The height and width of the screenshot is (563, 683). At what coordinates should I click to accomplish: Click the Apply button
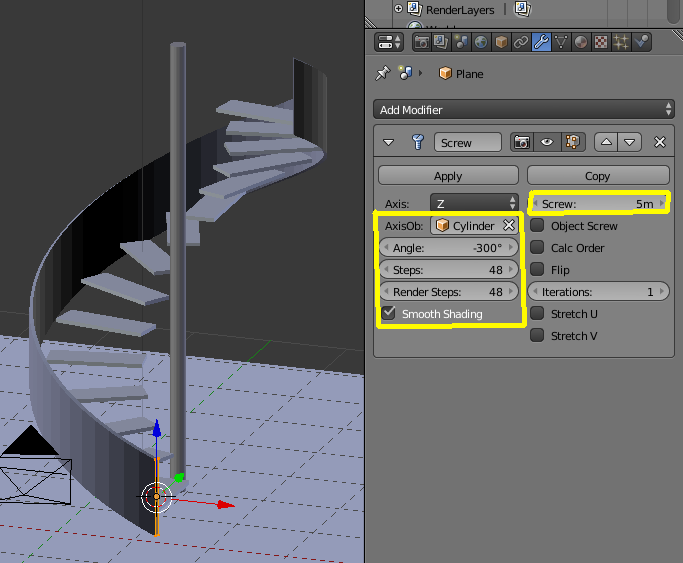click(448, 175)
